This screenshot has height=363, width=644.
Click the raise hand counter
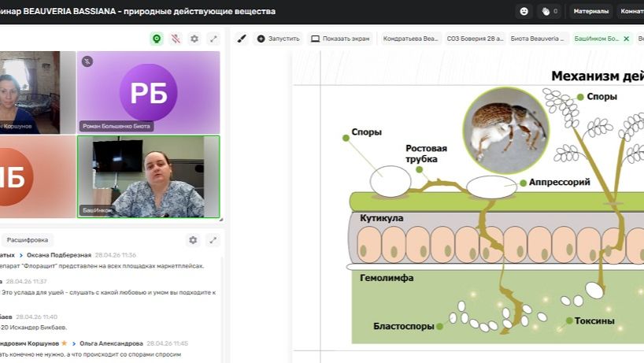pos(550,12)
